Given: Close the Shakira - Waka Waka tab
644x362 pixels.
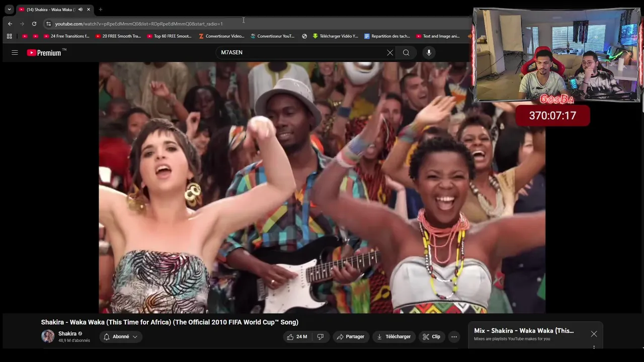Looking at the screenshot, I should (x=89, y=9).
